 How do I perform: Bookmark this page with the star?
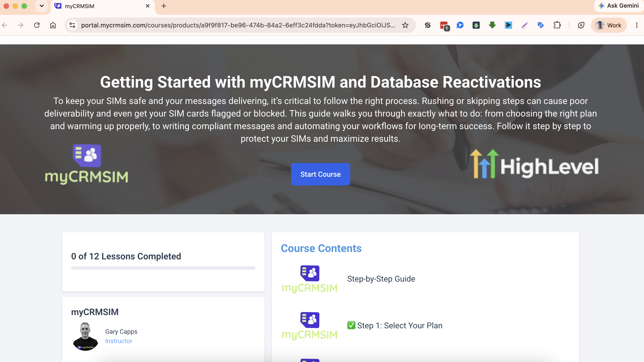click(405, 25)
